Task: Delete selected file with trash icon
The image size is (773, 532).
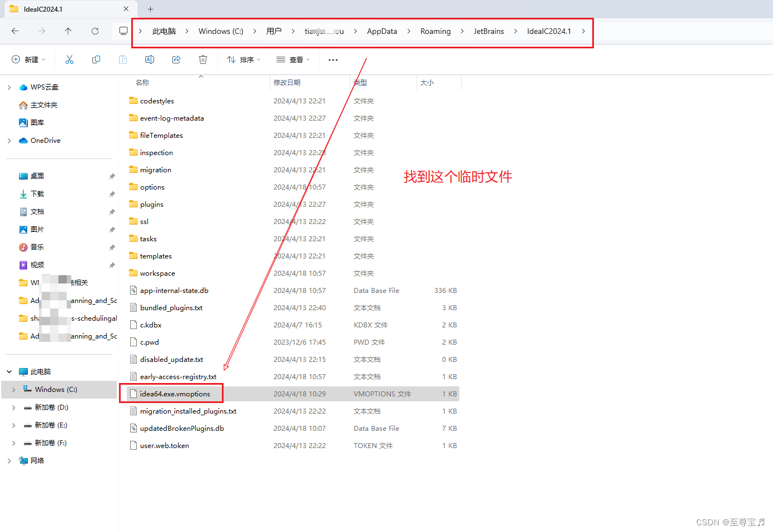Action: click(x=203, y=59)
